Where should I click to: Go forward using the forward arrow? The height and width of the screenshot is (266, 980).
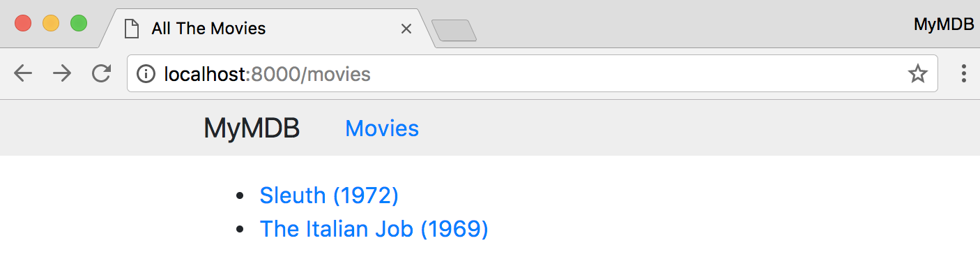[62, 73]
